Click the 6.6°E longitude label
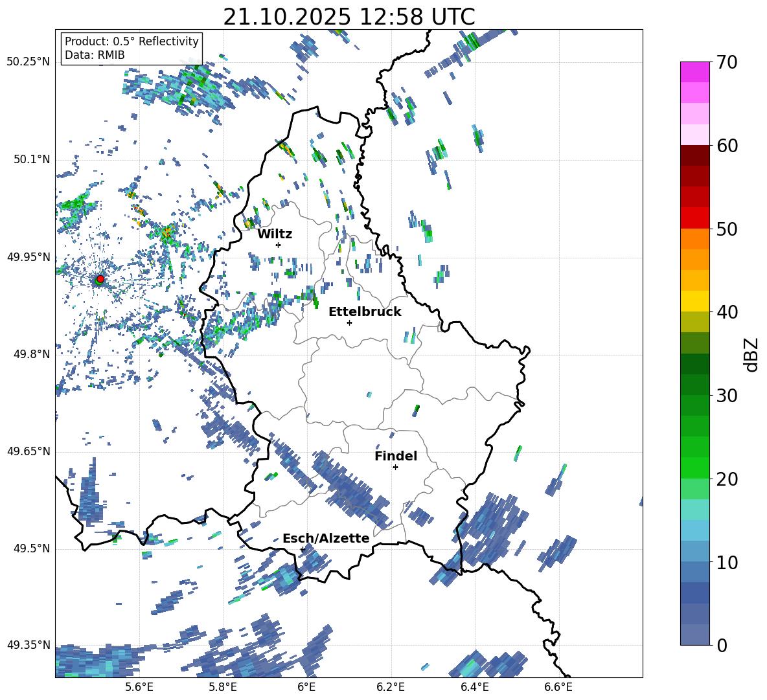This screenshot has height=700, width=767. point(558,687)
